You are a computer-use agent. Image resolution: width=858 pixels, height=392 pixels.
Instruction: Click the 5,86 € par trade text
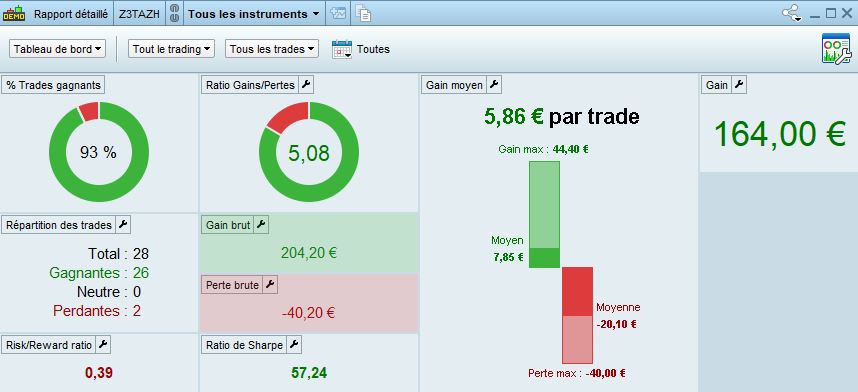562,117
